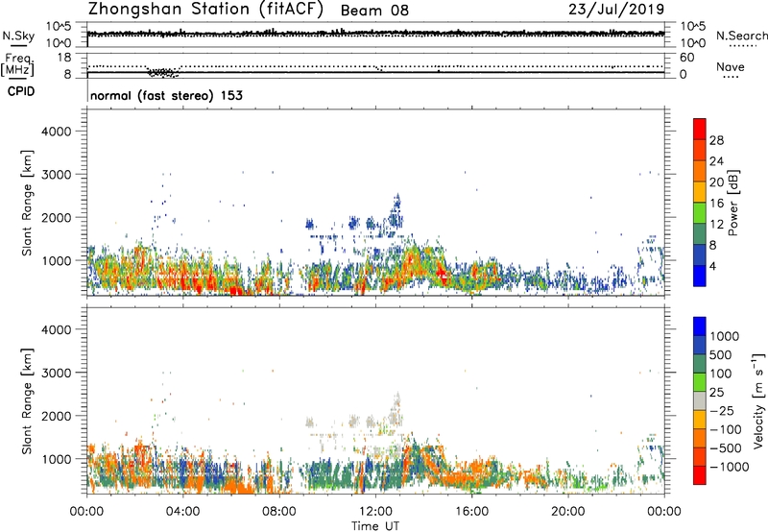Viewport: 768px width, 532px height.
Task: Click the '20:00' time axis label
Action: (x=567, y=512)
